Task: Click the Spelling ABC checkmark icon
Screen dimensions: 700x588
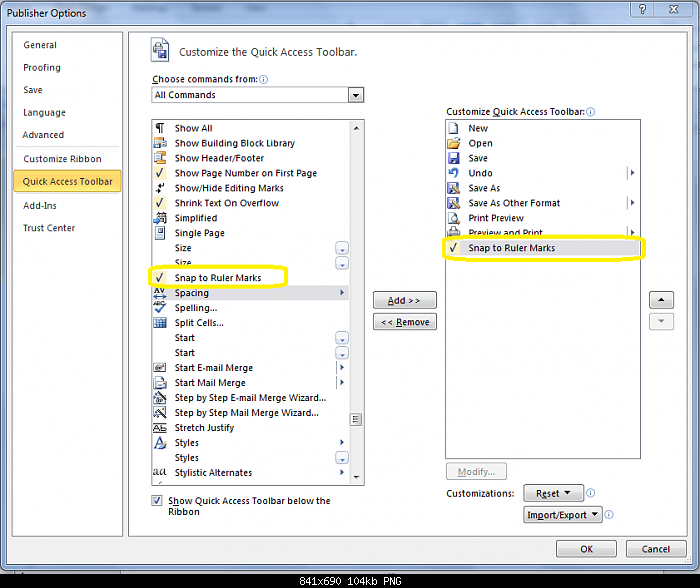Action: (159, 307)
